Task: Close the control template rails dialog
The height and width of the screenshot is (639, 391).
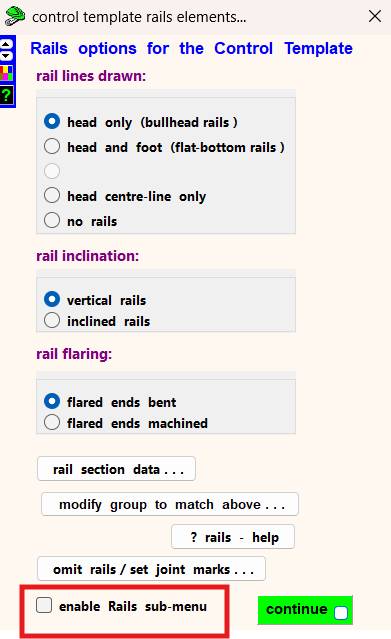Action: pos(375,16)
